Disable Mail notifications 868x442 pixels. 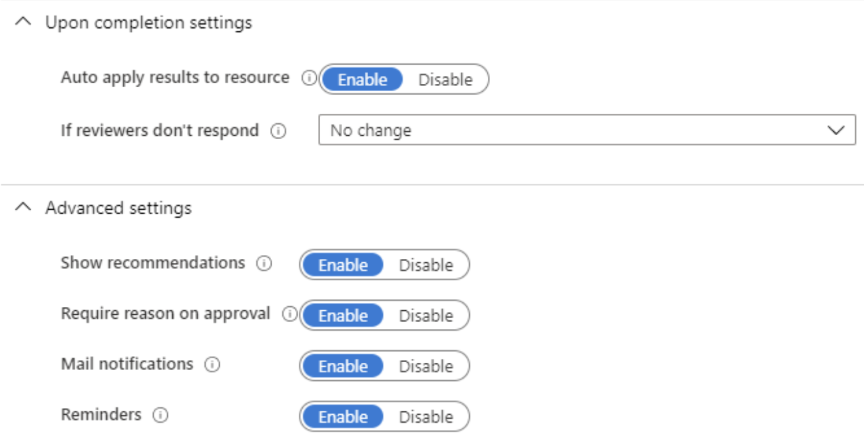tap(426, 366)
